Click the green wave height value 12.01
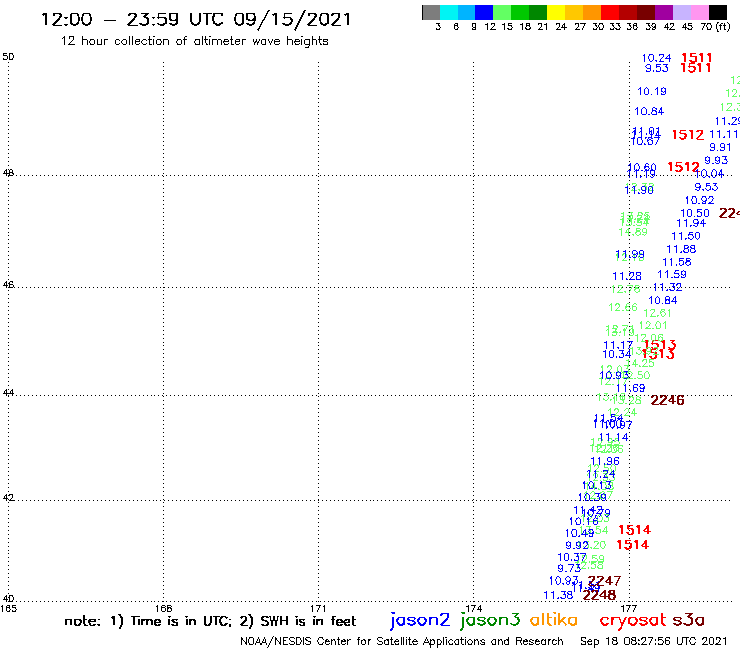The height and width of the screenshot is (650, 740). (653, 326)
